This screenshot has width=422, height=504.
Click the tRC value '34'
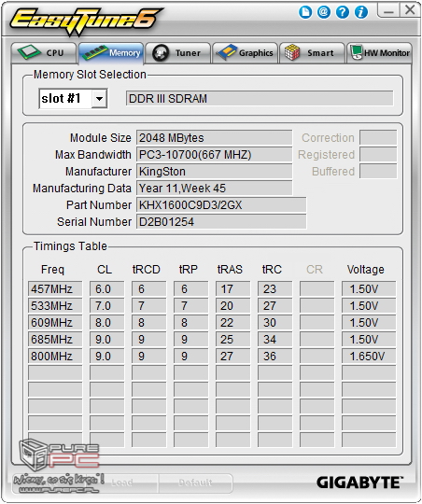[275, 339]
